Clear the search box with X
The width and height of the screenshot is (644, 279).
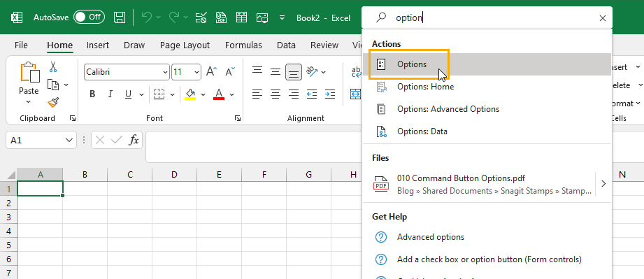click(603, 18)
